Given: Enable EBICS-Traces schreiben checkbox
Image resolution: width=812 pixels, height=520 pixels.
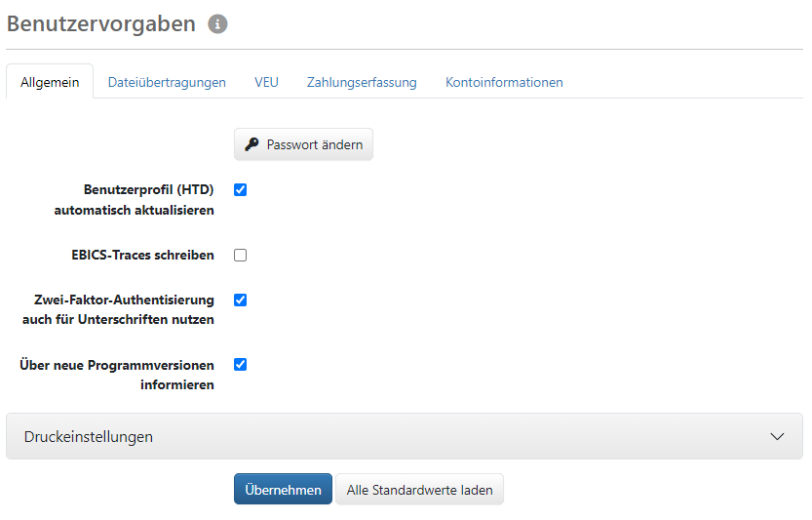Looking at the screenshot, I should point(240,255).
